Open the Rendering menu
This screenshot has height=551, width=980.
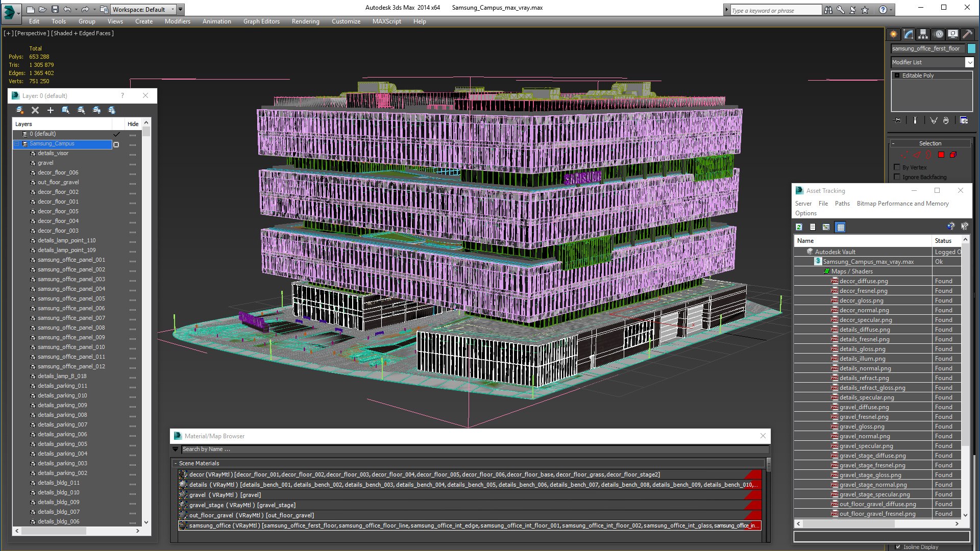(x=305, y=21)
